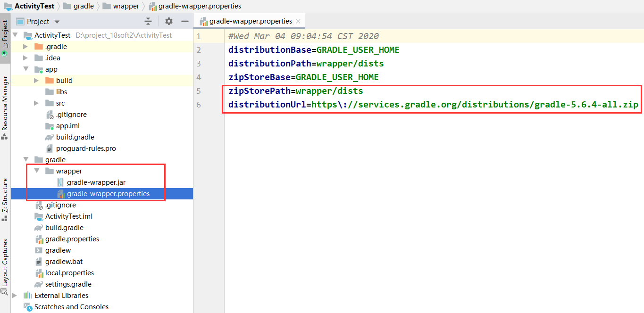This screenshot has height=313, width=644.
Task: Click the settings.gradle elephant icon
Action: (x=39, y=284)
